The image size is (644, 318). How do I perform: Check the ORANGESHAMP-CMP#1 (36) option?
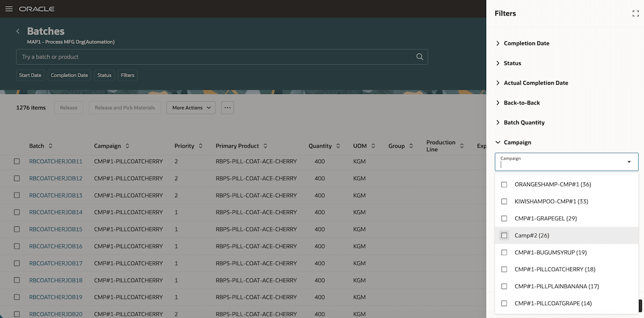pyautogui.click(x=504, y=184)
